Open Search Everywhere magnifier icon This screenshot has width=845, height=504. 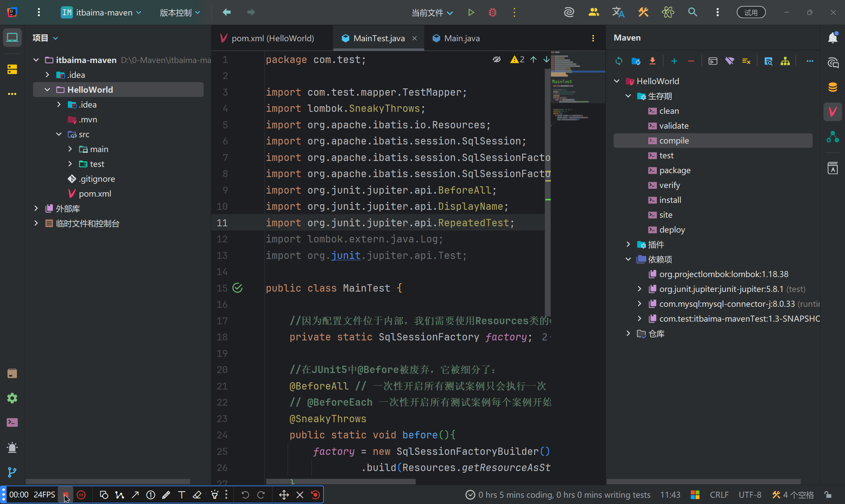click(x=693, y=13)
